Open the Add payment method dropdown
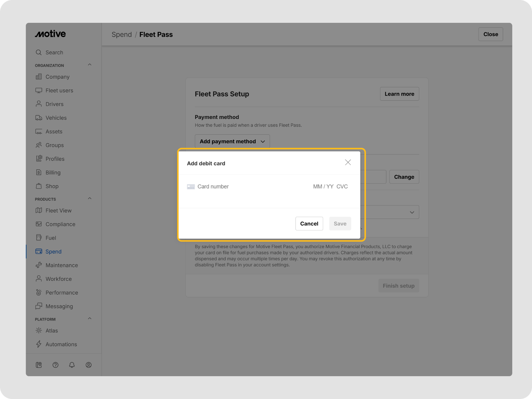This screenshot has height=399, width=532. click(232, 141)
